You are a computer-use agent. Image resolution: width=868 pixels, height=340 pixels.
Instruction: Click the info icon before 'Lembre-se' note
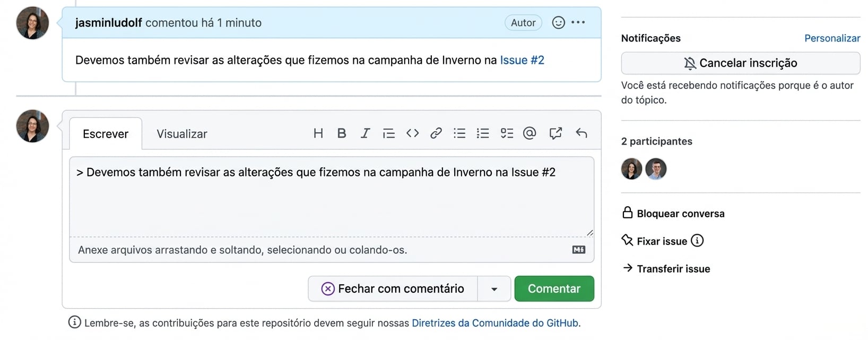(x=75, y=322)
